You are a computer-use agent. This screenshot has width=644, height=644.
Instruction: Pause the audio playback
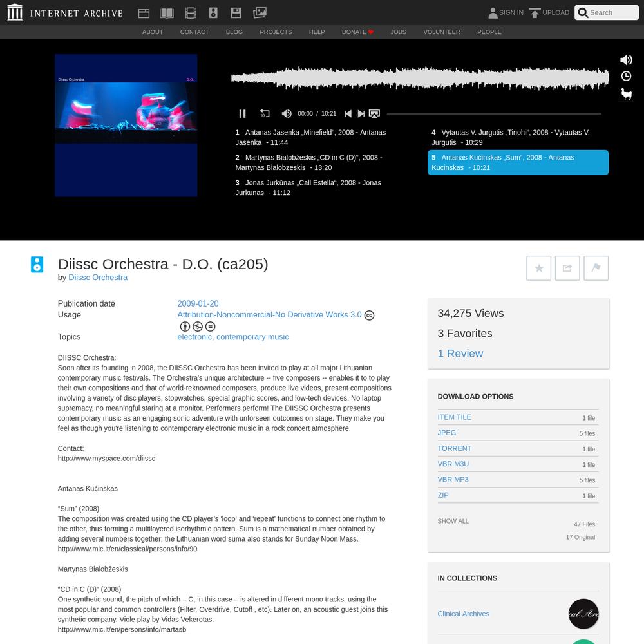242,114
